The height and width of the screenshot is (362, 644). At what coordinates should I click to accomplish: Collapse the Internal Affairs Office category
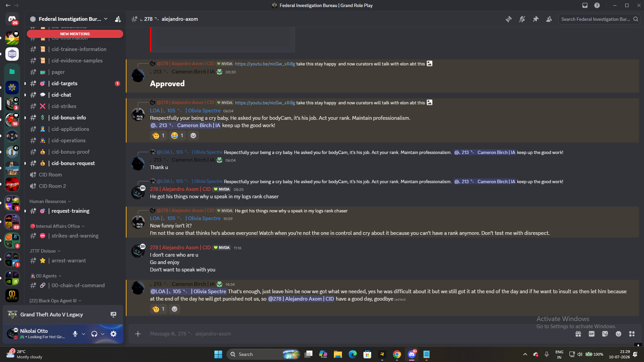coord(57,226)
